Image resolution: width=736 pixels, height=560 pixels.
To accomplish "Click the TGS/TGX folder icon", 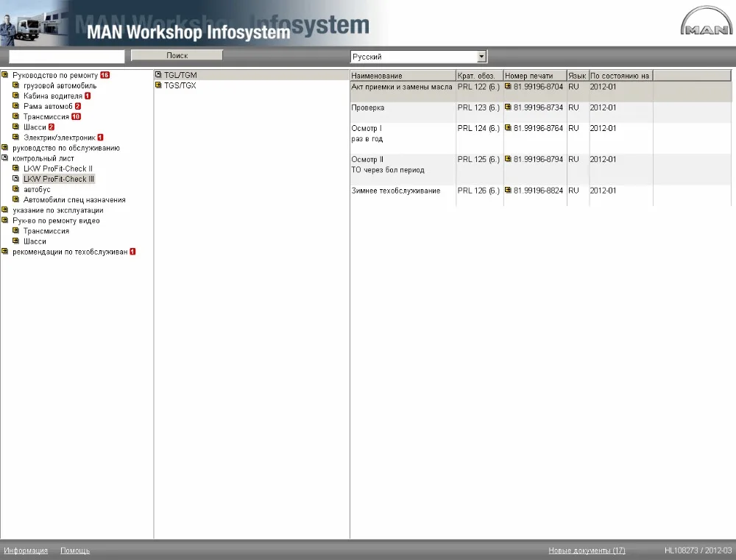I will (x=158, y=85).
